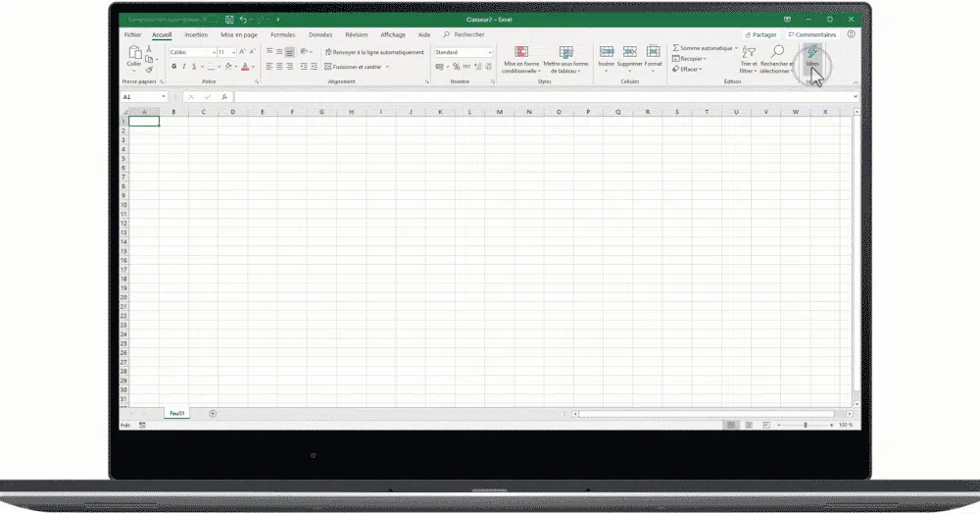The height and width of the screenshot is (513, 980).
Task: Align text to top of cell
Action: (269, 52)
